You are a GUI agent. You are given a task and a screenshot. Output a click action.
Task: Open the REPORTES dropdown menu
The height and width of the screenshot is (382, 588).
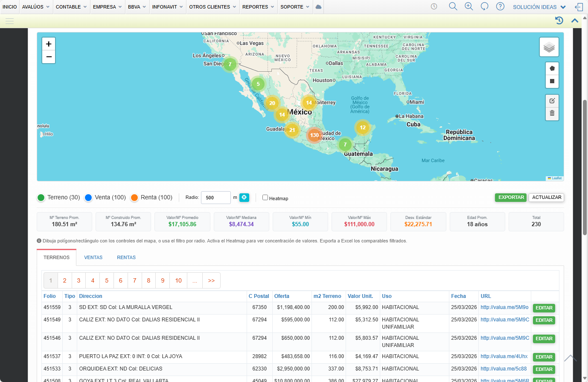(258, 7)
